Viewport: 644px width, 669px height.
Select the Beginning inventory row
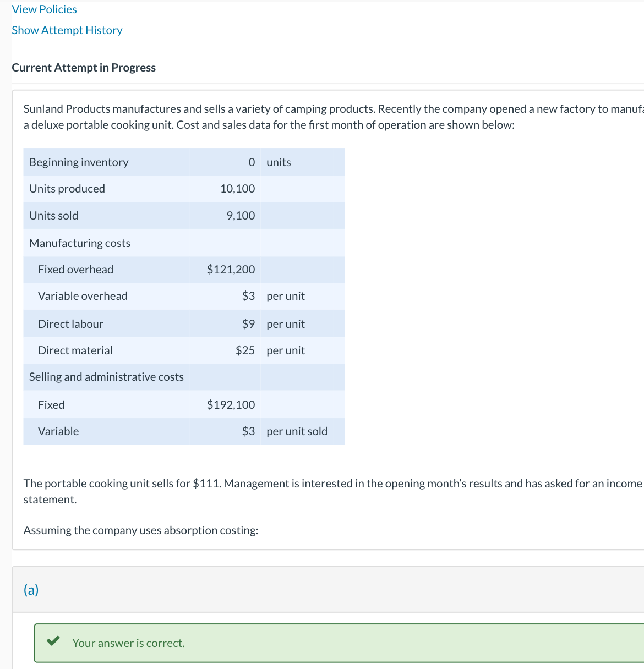pyautogui.click(x=78, y=162)
